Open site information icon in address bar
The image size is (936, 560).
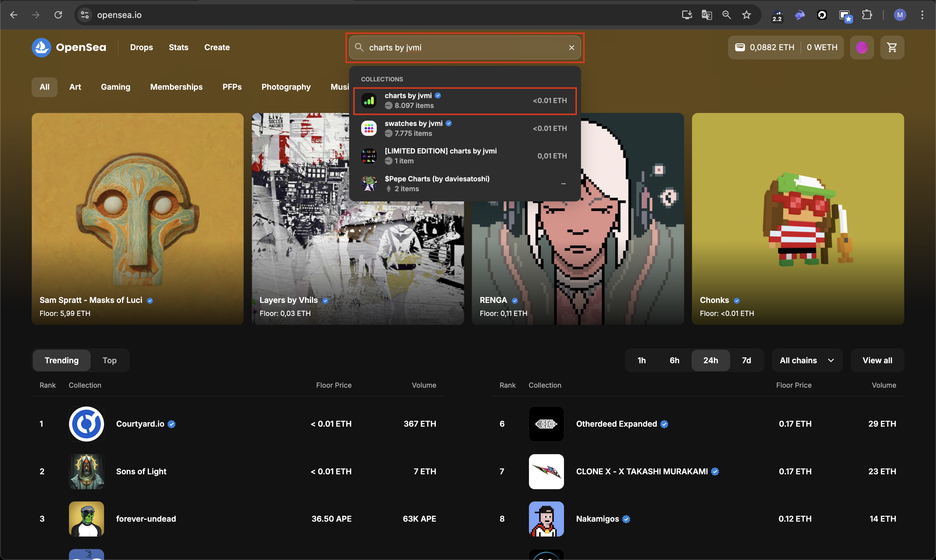85,15
